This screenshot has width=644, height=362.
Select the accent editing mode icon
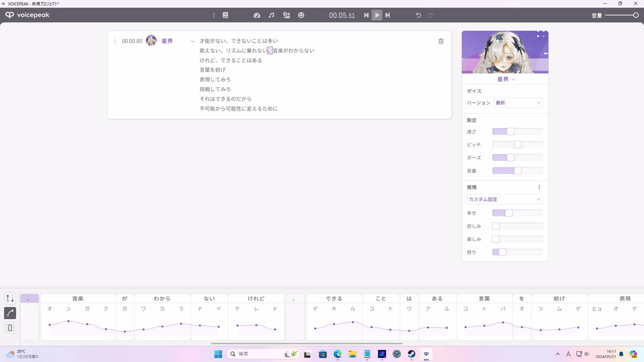pyautogui.click(x=10, y=298)
